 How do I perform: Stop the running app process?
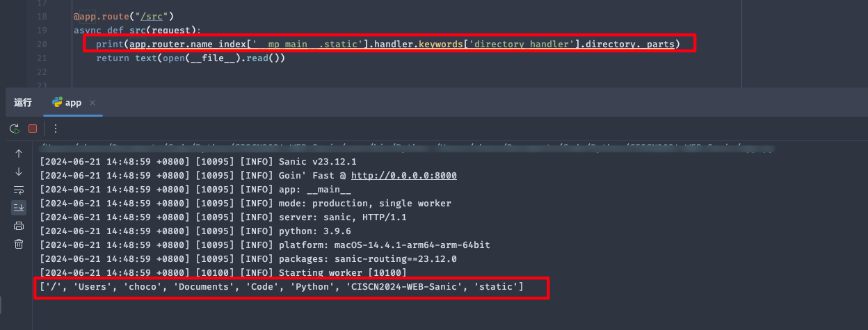[32, 129]
